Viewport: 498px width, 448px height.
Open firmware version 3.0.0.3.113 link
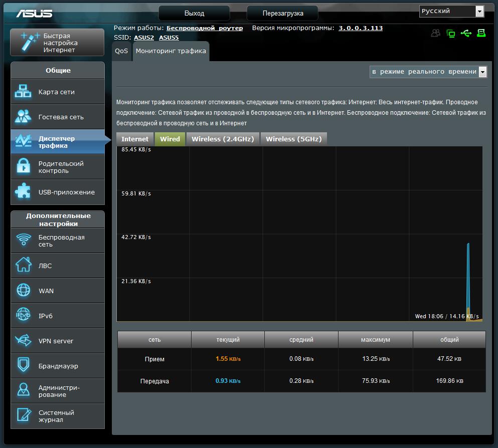click(x=361, y=28)
